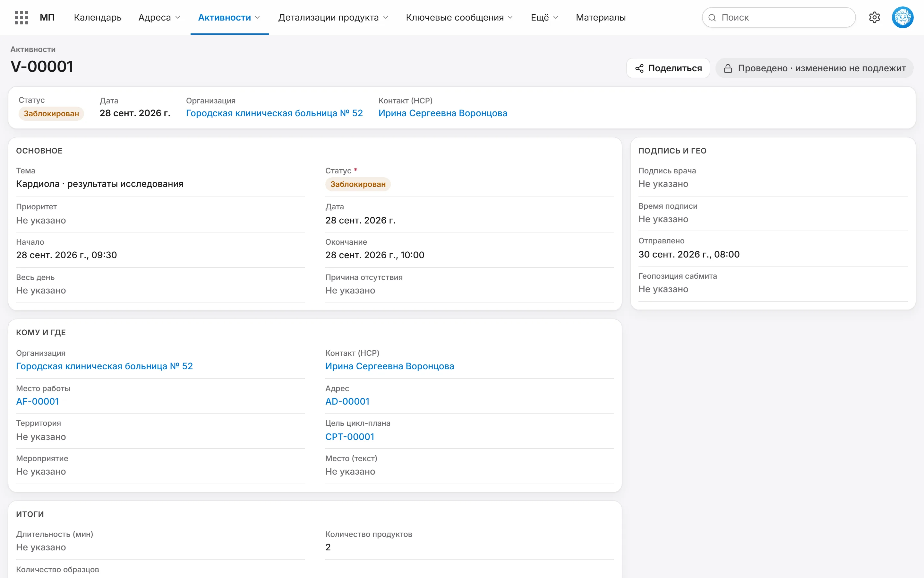Viewport: 924px width, 578px height.
Task: Click Заблокирован badge in header summary
Action: click(x=51, y=114)
